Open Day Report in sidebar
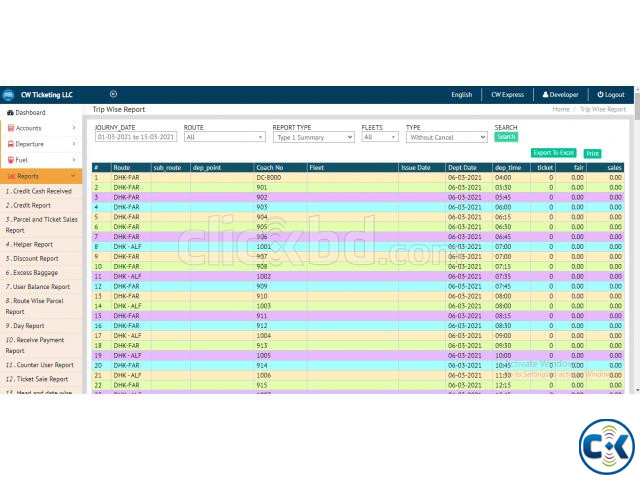The image size is (640, 480). (x=25, y=326)
